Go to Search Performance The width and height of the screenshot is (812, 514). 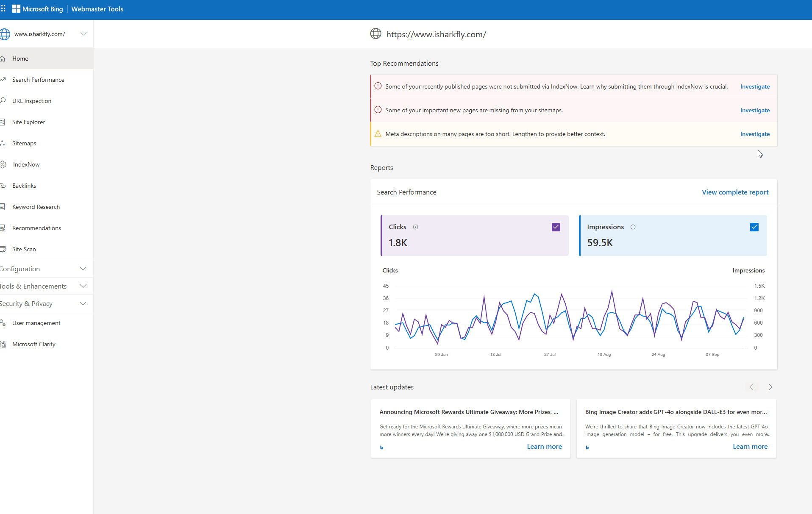47,80
